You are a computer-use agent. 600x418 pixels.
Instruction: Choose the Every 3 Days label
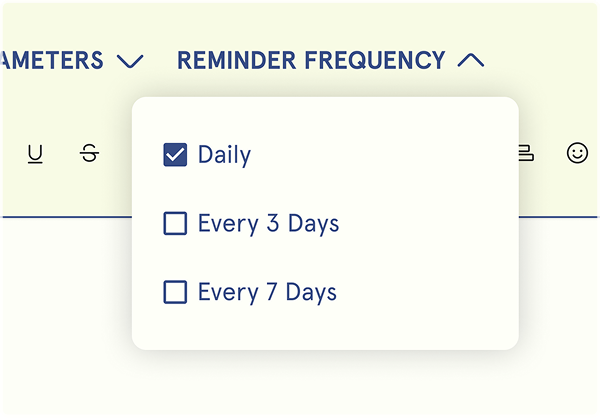click(x=268, y=223)
